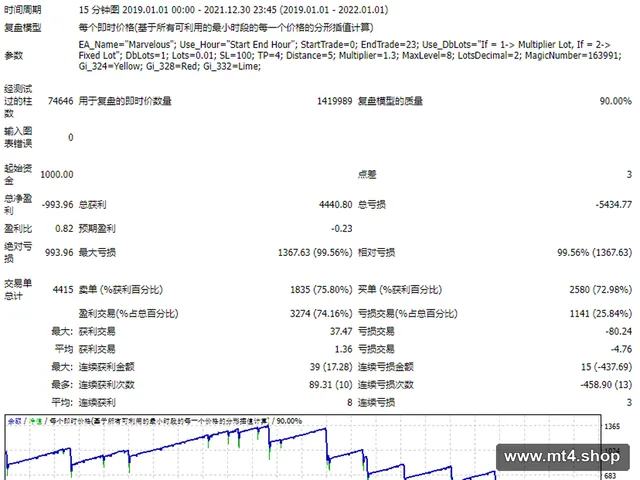
Task: Click the '买单 (%获利百分比)' label
Action: pos(400,290)
